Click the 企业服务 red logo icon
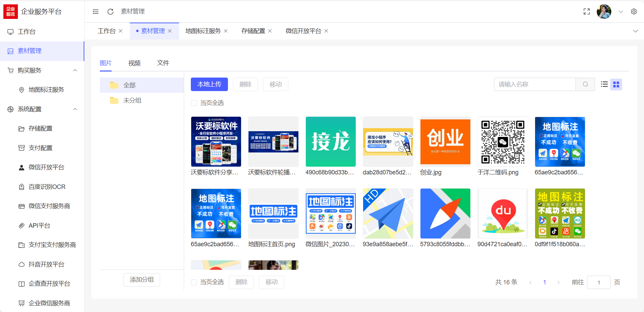This screenshot has height=312, width=644. coord(10,11)
